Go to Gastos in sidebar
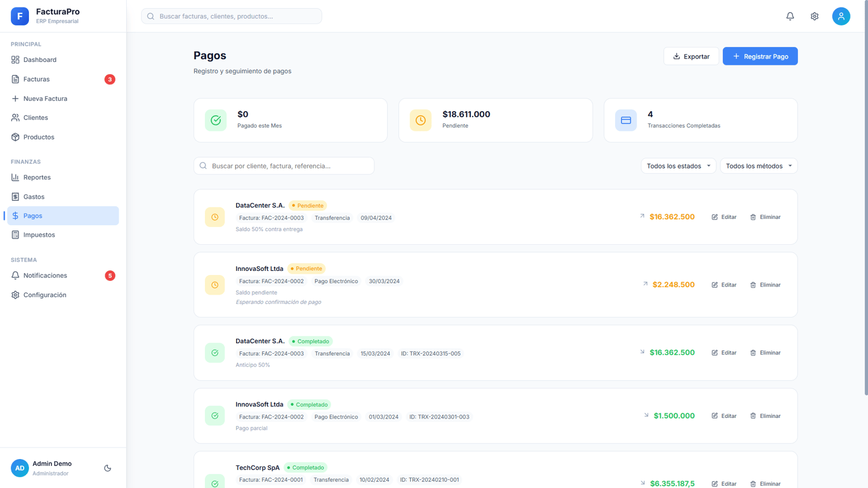 [63, 197]
